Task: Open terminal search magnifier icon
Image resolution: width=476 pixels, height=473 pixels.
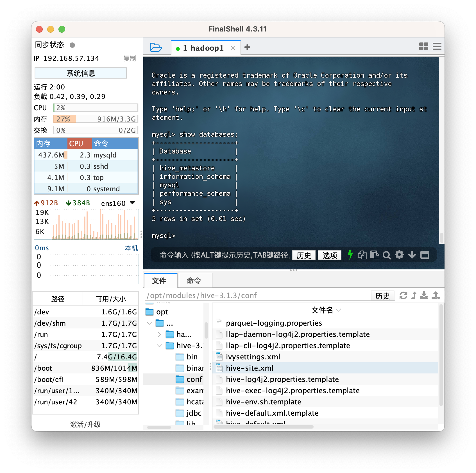Action: pos(387,255)
